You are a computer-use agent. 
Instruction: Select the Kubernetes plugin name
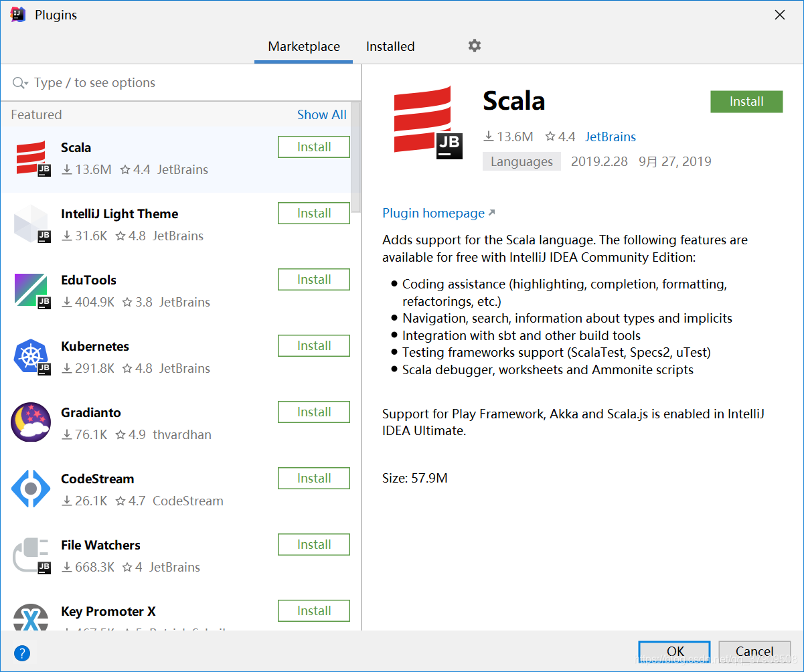pyautogui.click(x=95, y=346)
